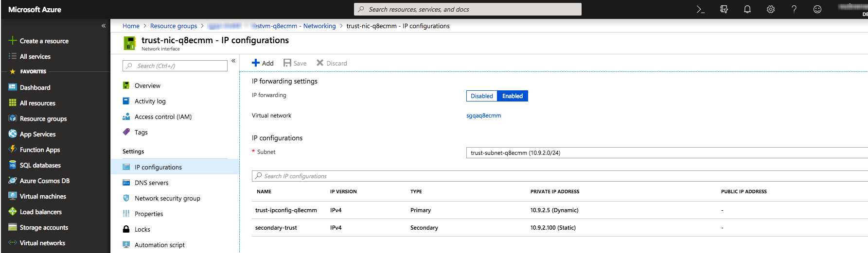Click the Search IP configurations field

pyautogui.click(x=559, y=176)
